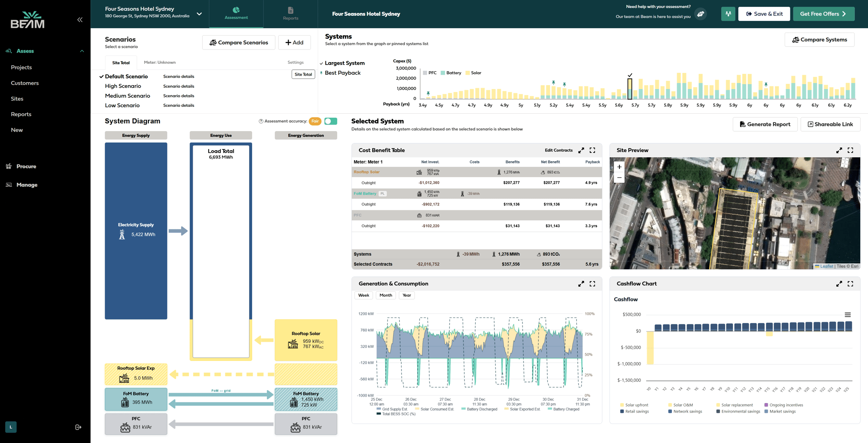Click the logout icon at sidebar bottom

point(78,427)
